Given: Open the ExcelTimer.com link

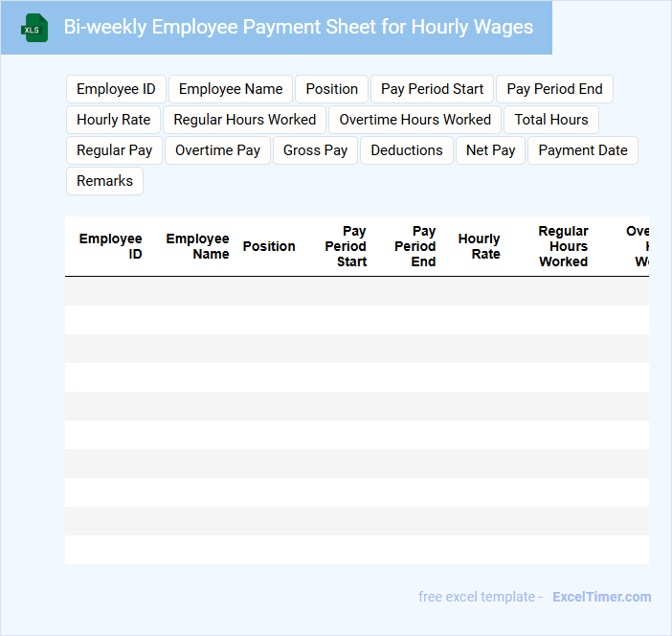Looking at the screenshot, I should click(602, 597).
